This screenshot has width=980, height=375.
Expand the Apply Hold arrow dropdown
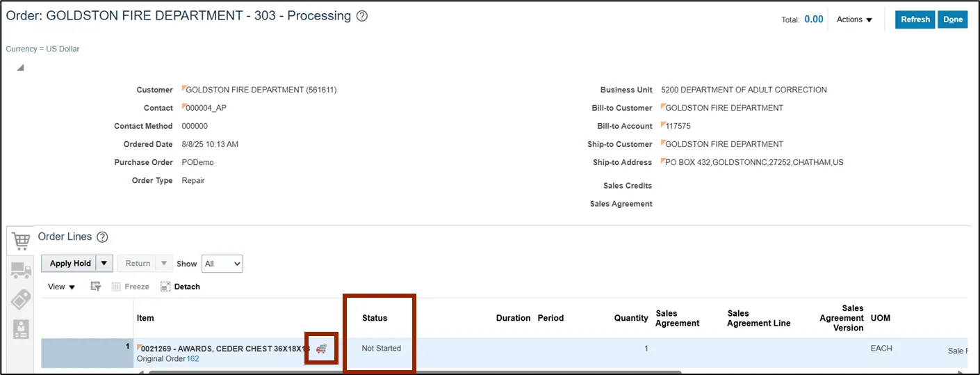(x=104, y=263)
